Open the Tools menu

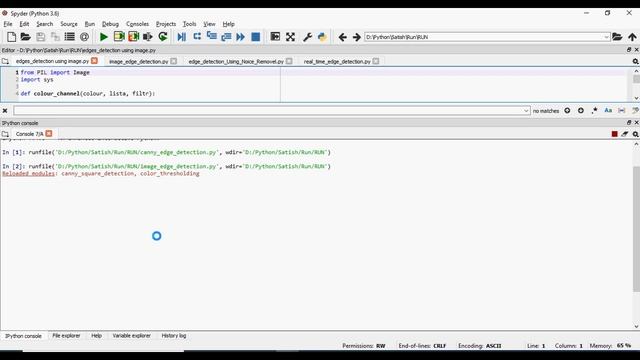[x=189, y=24]
